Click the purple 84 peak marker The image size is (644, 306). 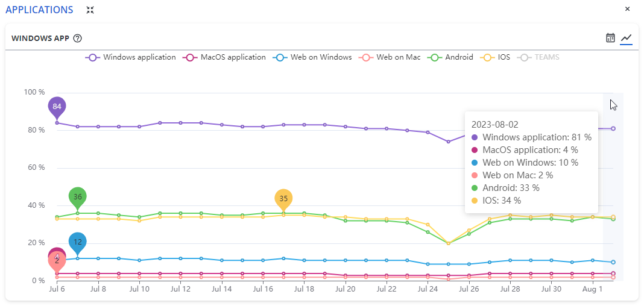(x=57, y=107)
